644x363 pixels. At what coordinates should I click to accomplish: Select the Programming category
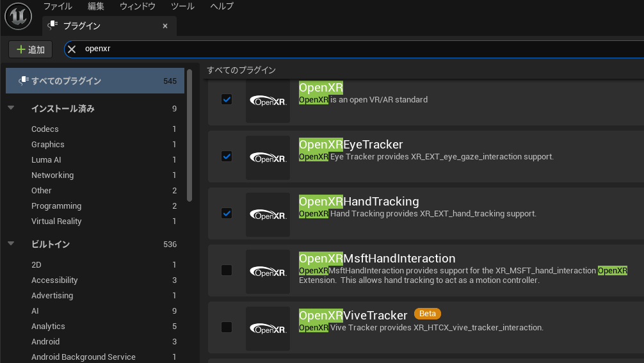tap(95, 206)
